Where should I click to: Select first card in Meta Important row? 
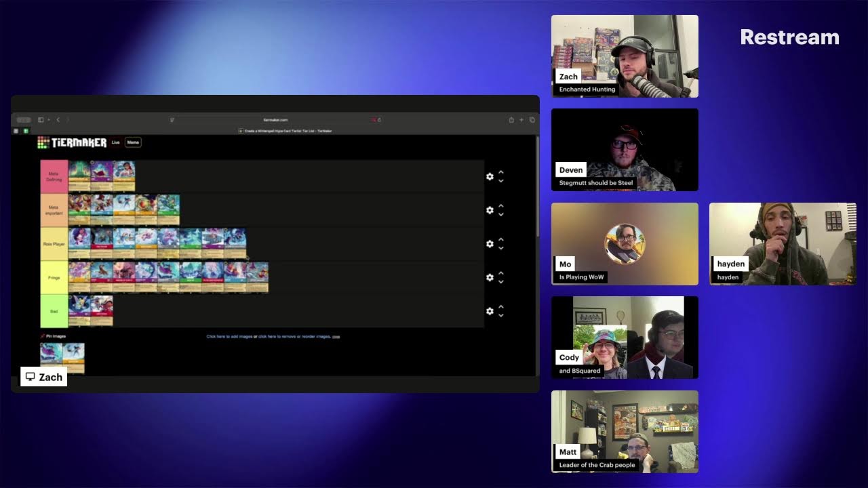79,209
